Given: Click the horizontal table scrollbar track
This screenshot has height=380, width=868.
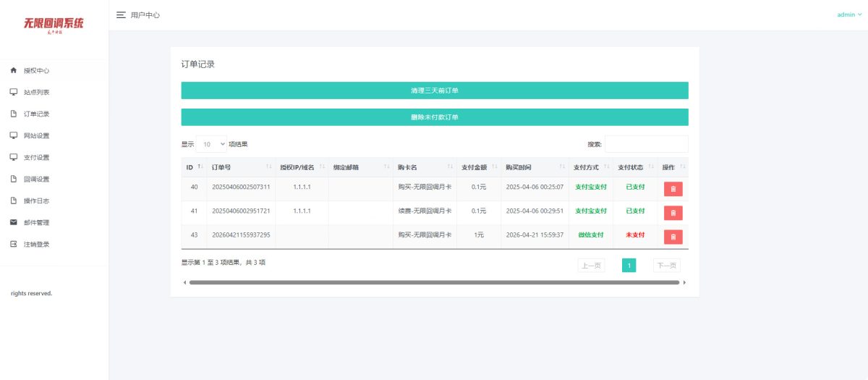Looking at the screenshot, I should [435, 282].
